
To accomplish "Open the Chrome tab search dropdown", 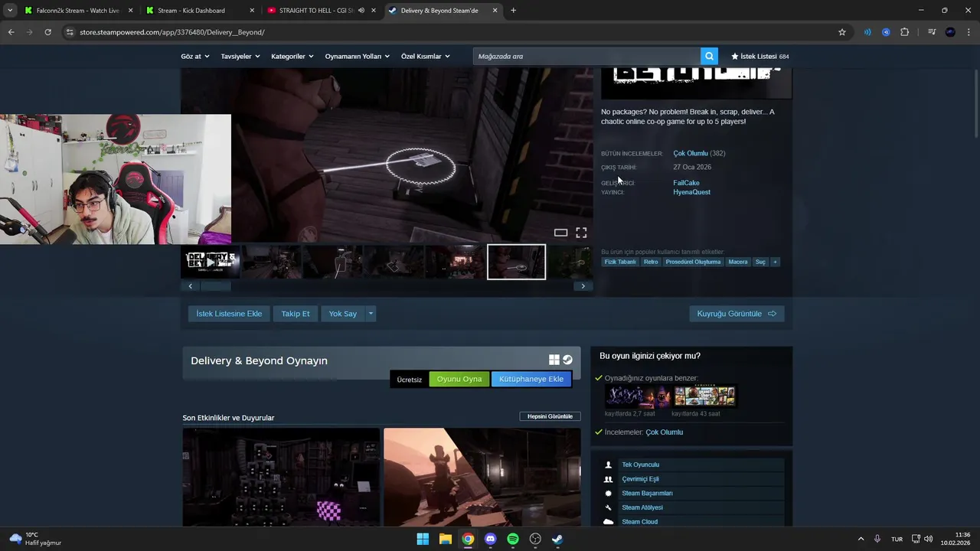I will 10,11.
